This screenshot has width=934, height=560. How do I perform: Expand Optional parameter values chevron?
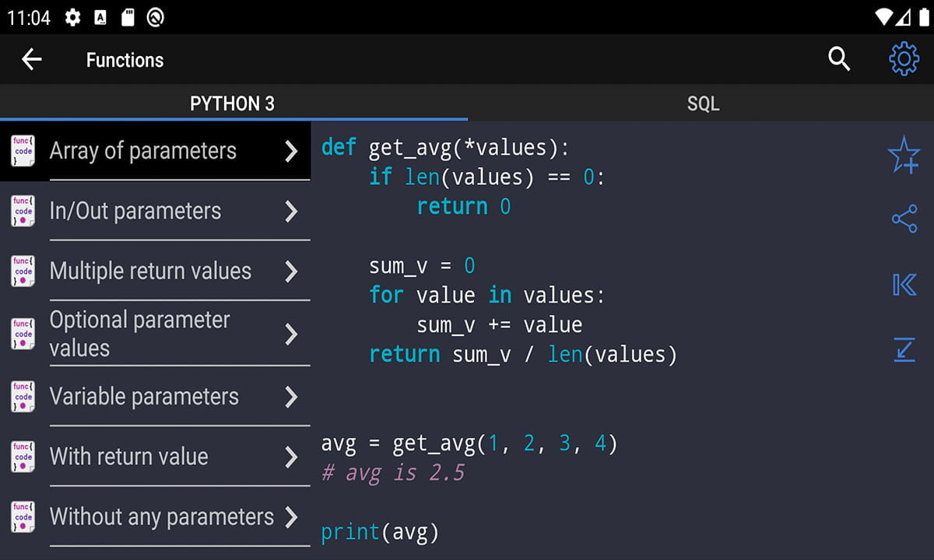click(x=291, y=334)
